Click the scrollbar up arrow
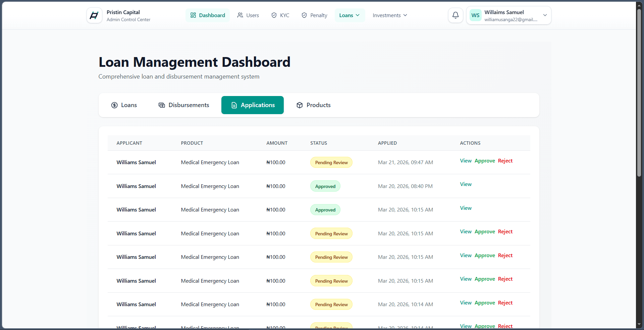This screenshot has width=644, height=330. coord(639,5)
